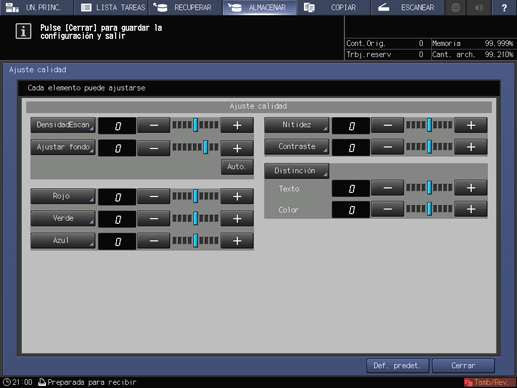517x388 pixels.
Task: Open the DensidadEscan setting button
Action: pos(63,125)
